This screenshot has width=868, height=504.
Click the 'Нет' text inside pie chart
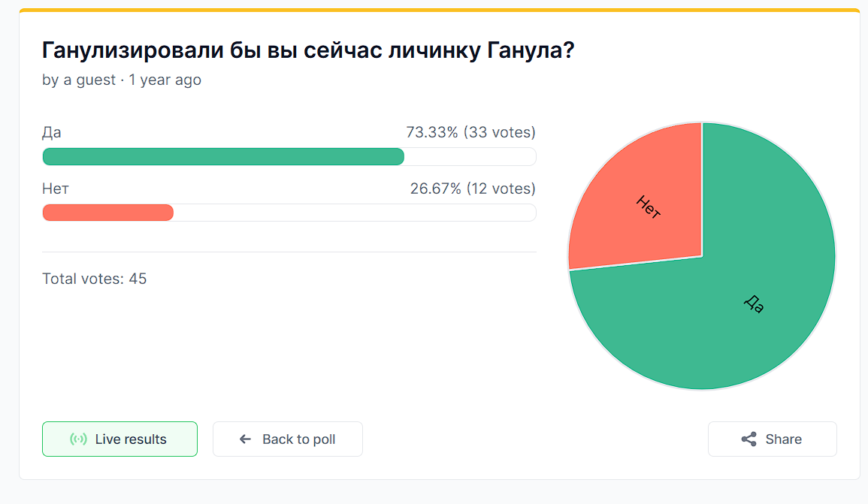[x=649, y=207]
